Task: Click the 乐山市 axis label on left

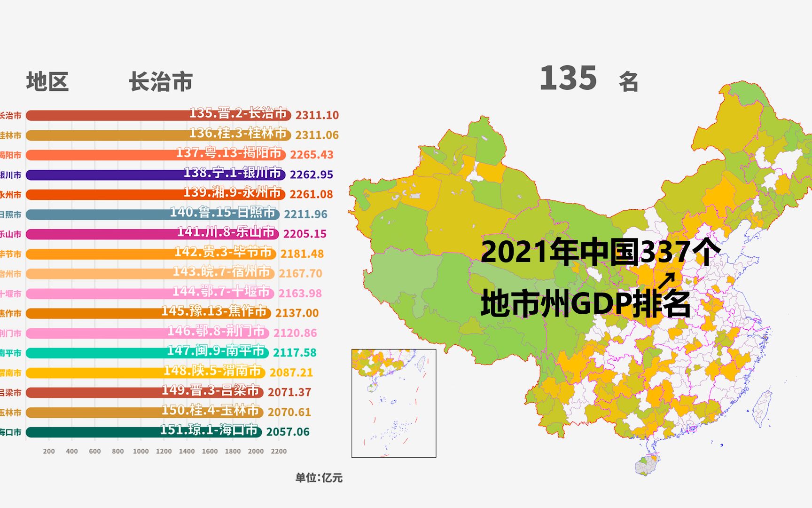Action: [x=11, y=234]
